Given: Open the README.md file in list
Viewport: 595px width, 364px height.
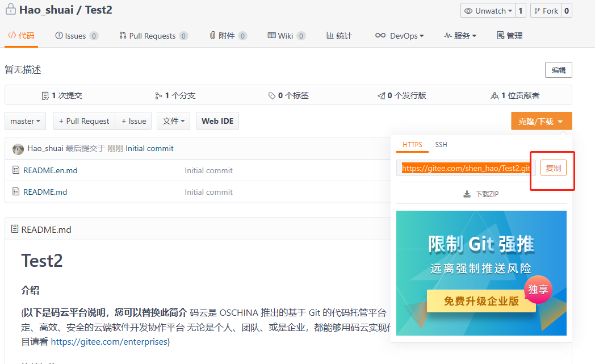Looking at the screenshot, I should click(x=45, y=192).
